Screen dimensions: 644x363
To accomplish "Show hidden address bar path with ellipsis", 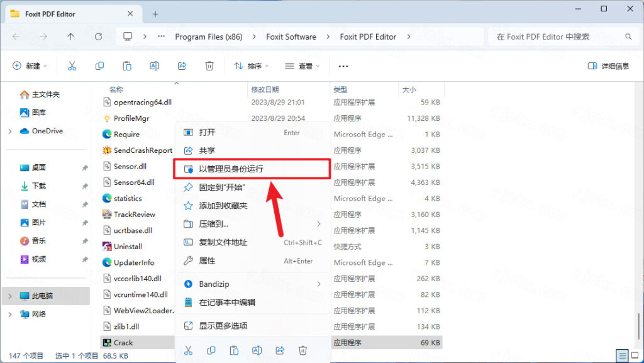I will (x=162, y=36).
